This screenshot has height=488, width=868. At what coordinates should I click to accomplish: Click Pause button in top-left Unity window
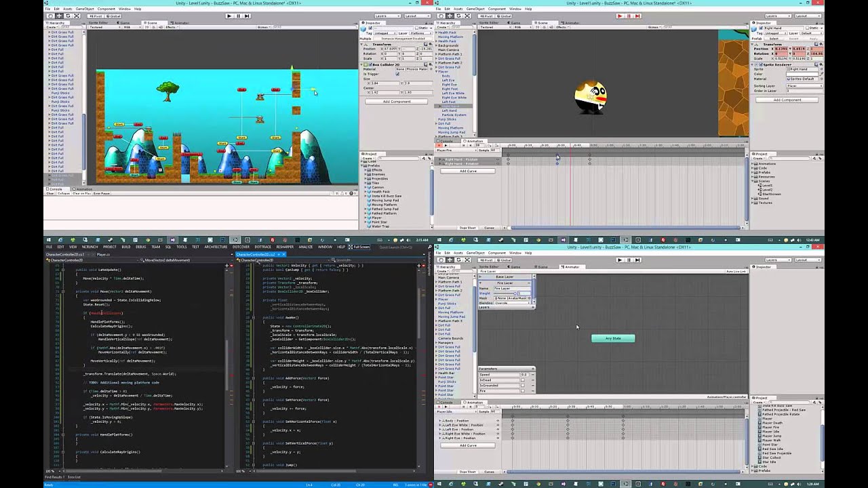point(237,16)
